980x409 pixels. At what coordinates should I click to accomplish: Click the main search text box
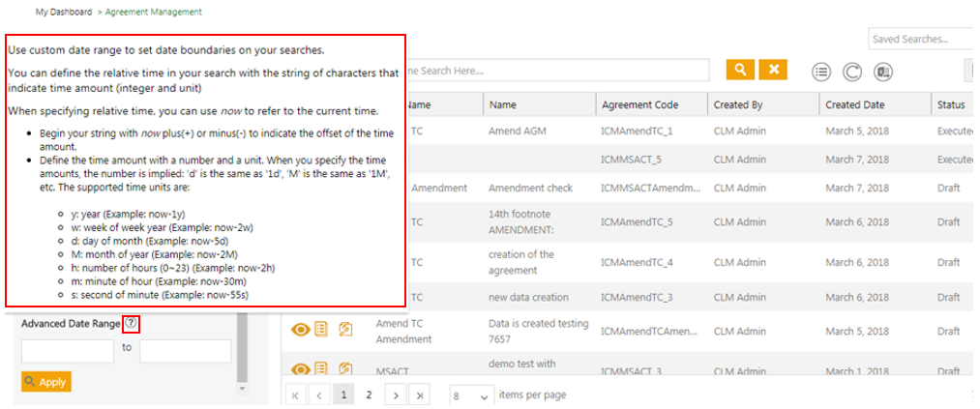click(557, 71)
